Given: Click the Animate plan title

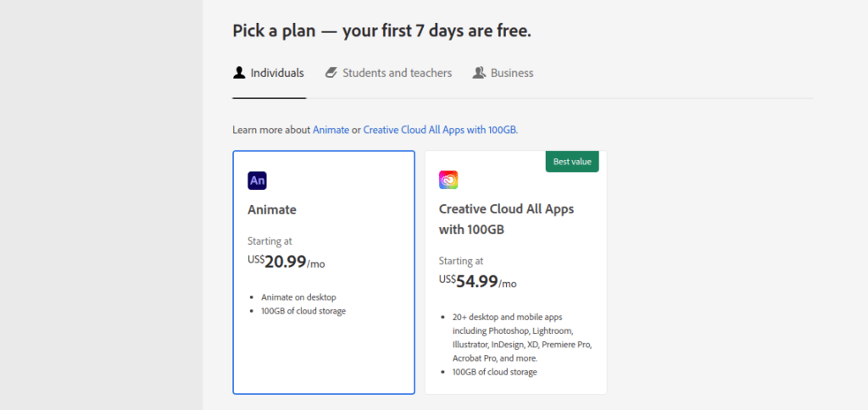Looking at the screenshot, I should pos(272,210).
